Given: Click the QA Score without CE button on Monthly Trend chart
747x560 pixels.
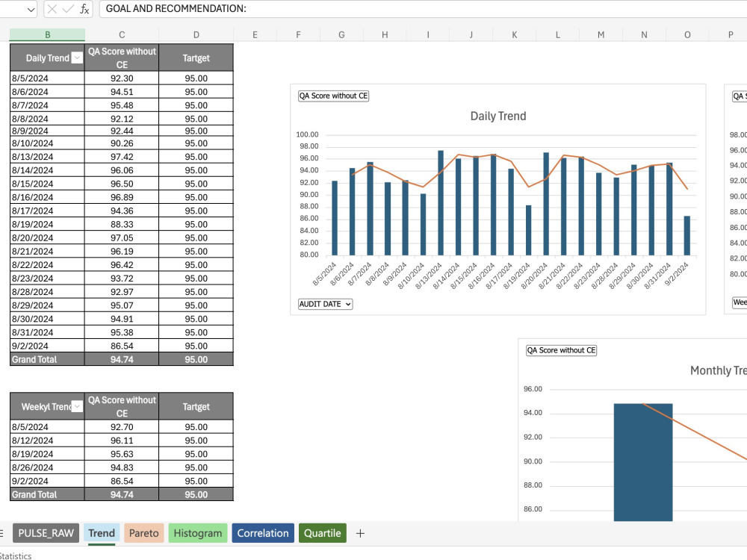Looking at the screenshot, I should [x=561, y=350].
